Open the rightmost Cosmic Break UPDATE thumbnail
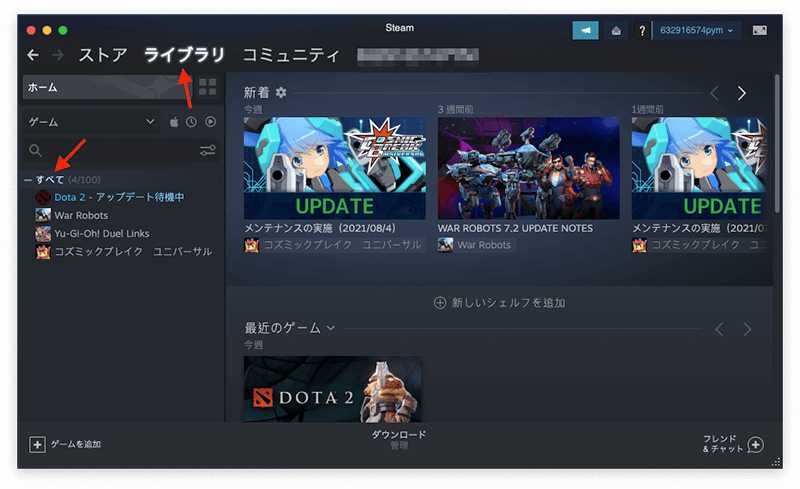The image size is (800, 489). [699, 168]
